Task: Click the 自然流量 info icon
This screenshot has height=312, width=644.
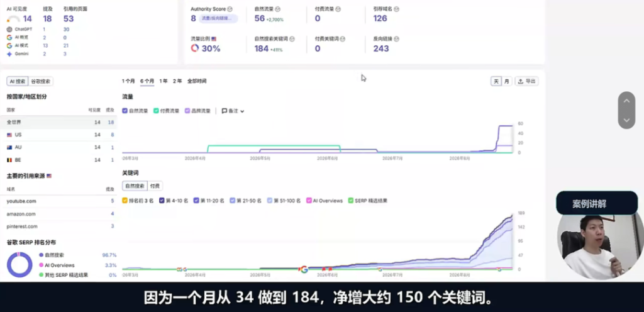Action: (x=278, y=9)
